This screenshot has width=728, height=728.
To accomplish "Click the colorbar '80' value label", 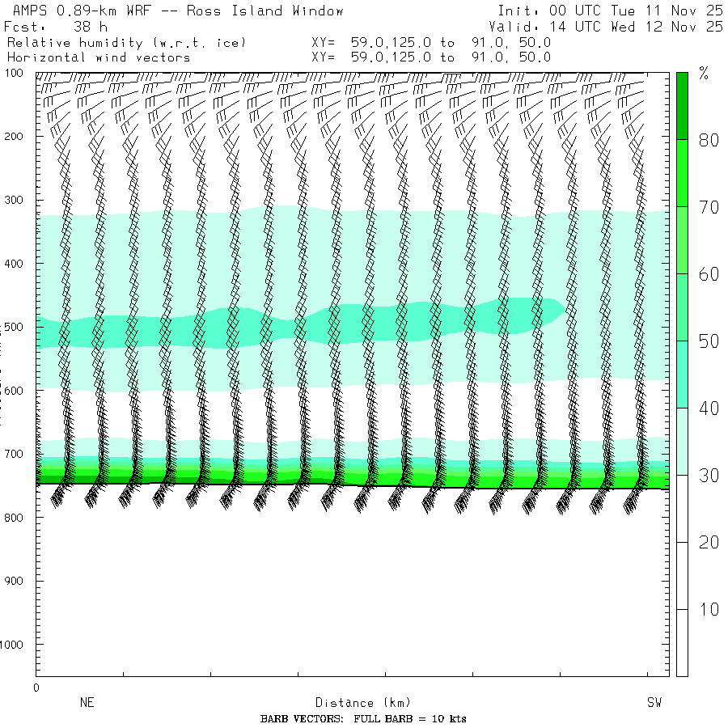I will click(x=709, y=140).
